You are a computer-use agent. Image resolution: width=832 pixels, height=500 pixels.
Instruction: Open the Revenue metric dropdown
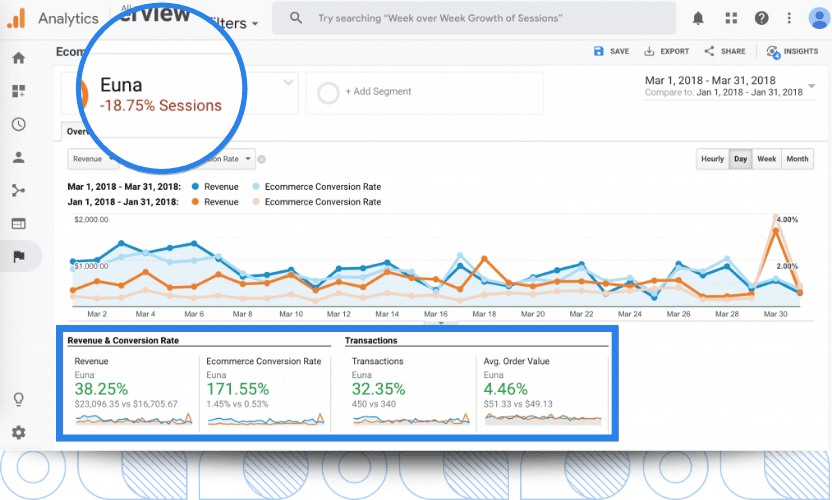(x=93, y=159)
